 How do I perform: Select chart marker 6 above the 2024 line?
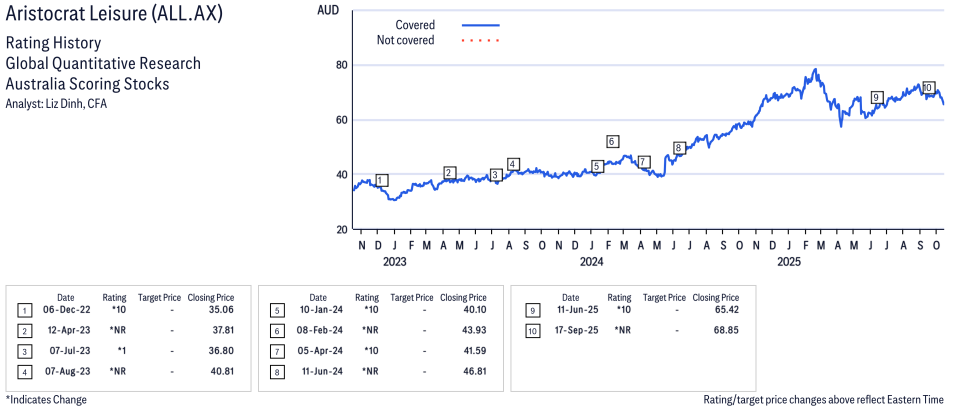tap(612, 141)
